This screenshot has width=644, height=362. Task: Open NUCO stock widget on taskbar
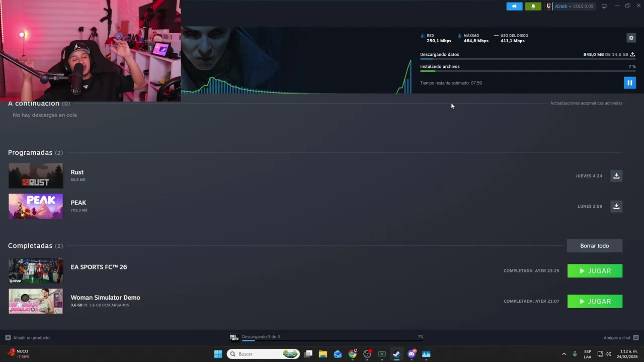tap(19, 354)
